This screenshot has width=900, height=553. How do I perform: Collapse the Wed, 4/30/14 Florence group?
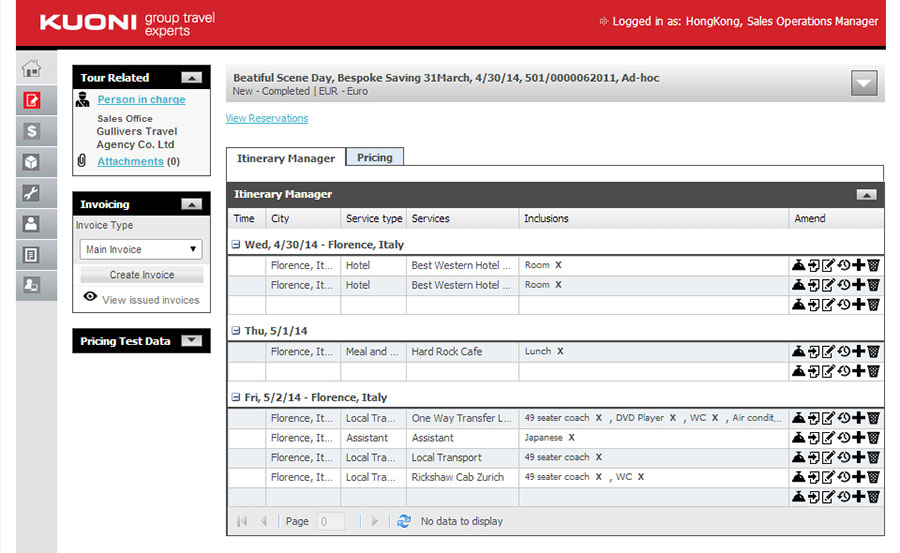coord(236,245)
